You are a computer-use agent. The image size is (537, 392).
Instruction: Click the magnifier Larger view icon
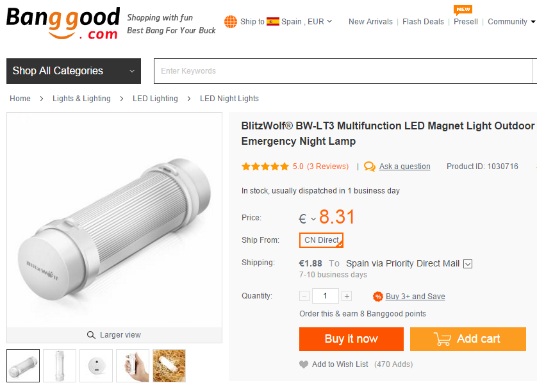(91, 335)
